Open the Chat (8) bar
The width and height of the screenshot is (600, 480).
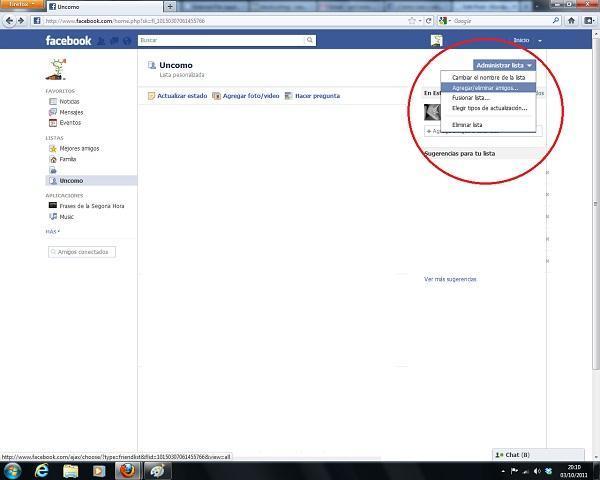click(538, 455)
